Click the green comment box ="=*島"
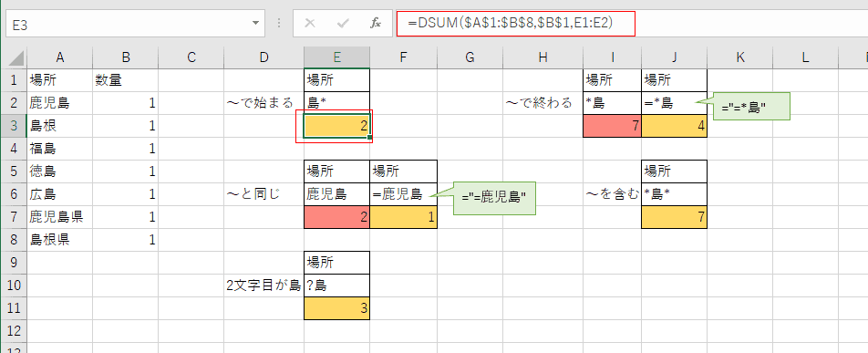Image resolution: width=868 pixels, height=353 pixels. pyautogui.click(x=751, y=107)
